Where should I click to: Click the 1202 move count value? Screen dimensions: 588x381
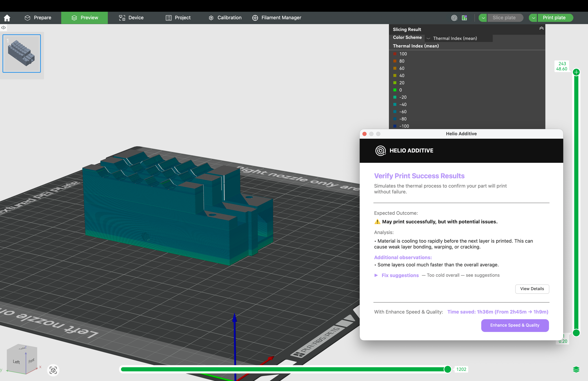point(461,369)
